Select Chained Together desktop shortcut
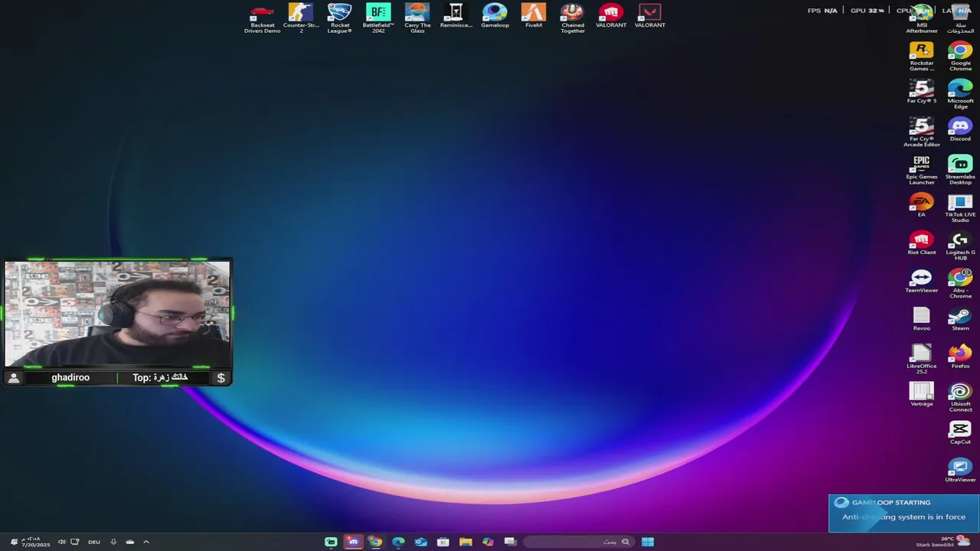980x551 pixels. (572, 18)
